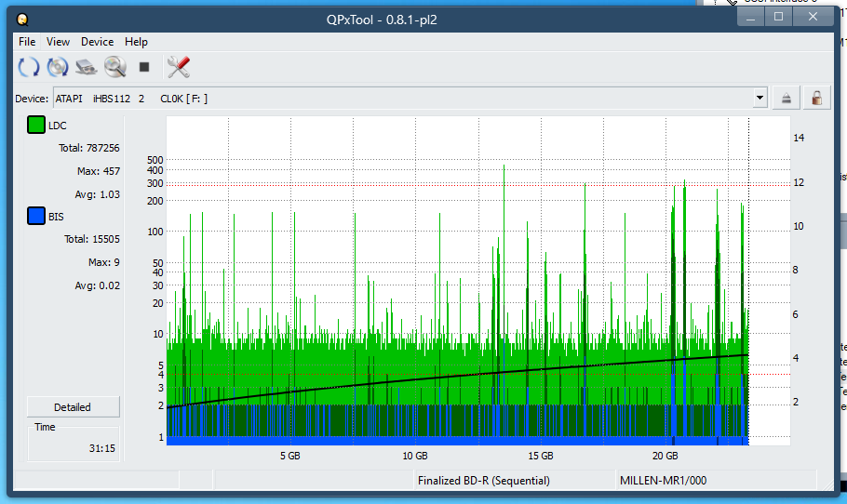
Task: Click the Finalized BD-R status bar field
Action: coord(484,481)
